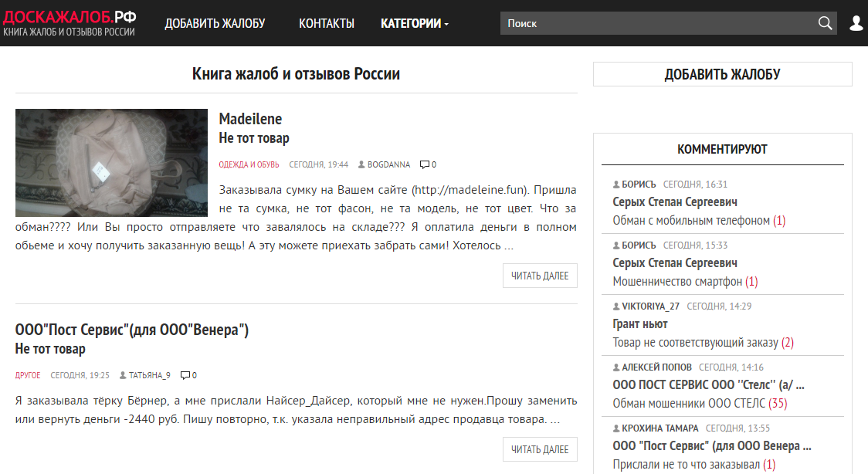Open author BOGDANNA profile
This screenshot has height=474, width=868.
(388, 164)
